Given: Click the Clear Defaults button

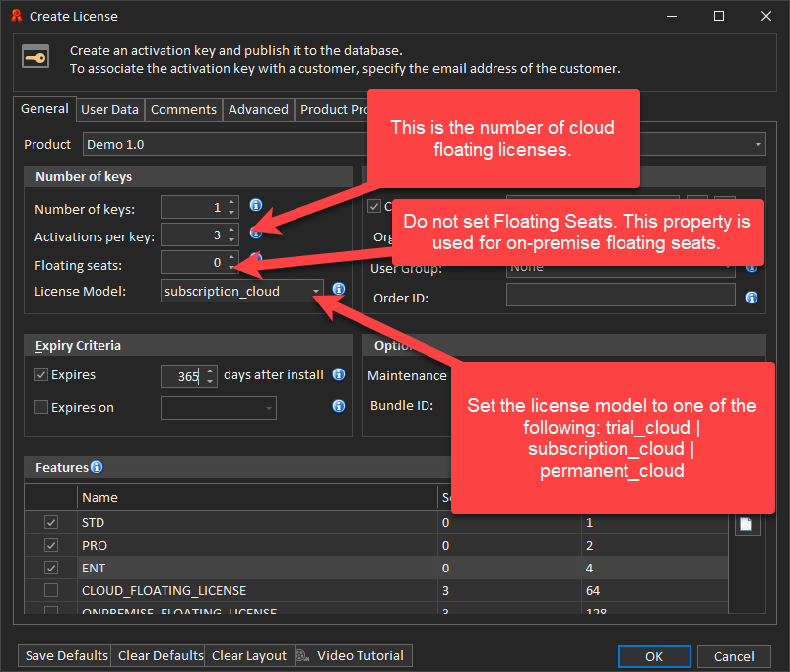Looking at the screenshot, I should (158, 656).
